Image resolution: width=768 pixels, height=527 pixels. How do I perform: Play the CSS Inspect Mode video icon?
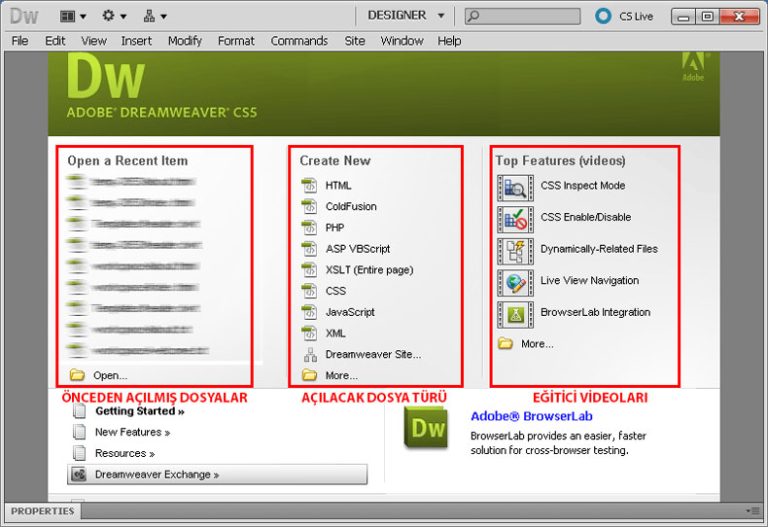pos(515,188)
